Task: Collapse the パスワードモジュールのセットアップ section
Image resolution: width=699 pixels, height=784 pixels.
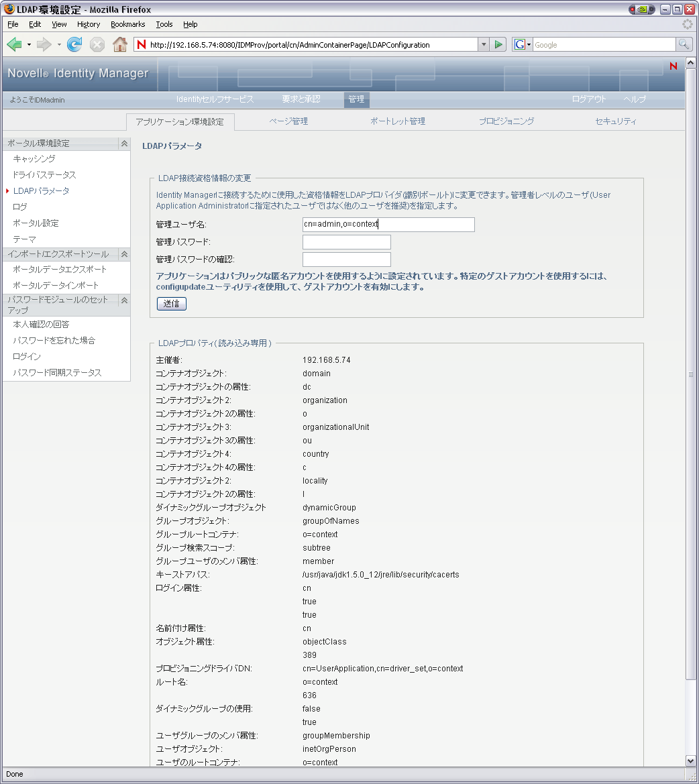Action: point(124,300)
